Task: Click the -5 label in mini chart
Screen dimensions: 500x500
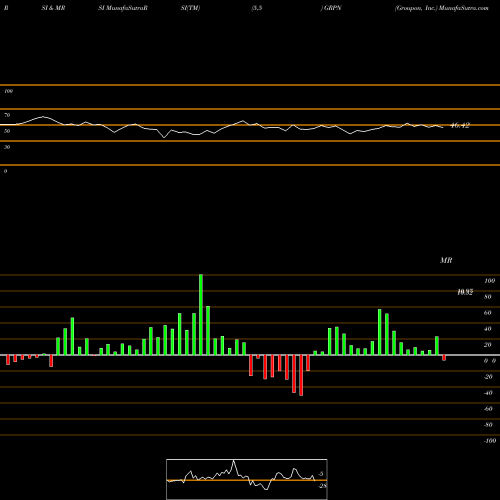Action: pos(321,474)
